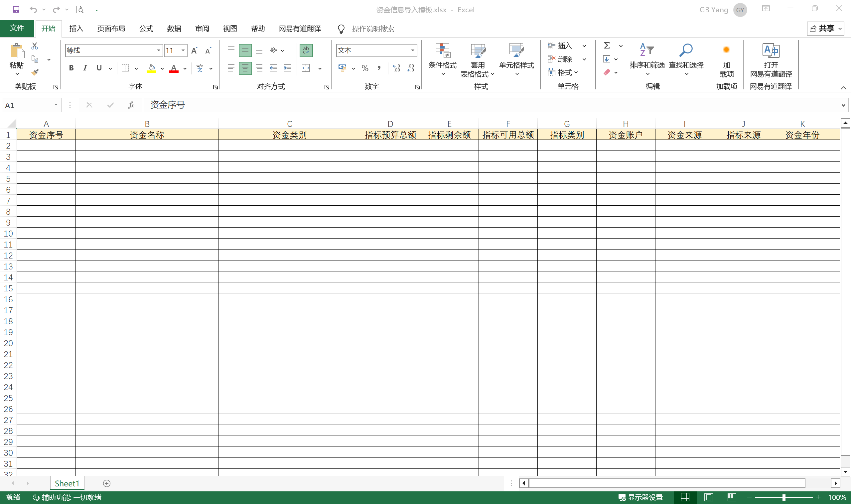The image size is (851, 504).
Task: Toggle Italic formatting
Action: [85, 68]
